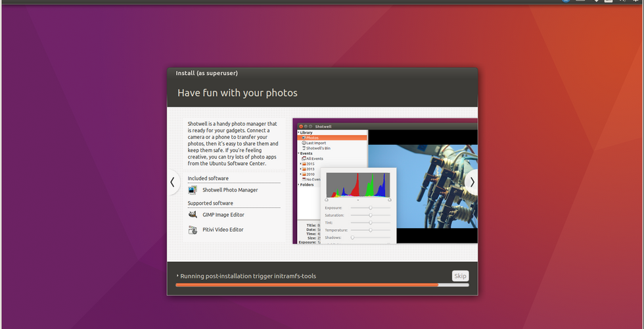Select the GIMP Image Editor label
Screen dimensions: 644x329
point(223,215)
